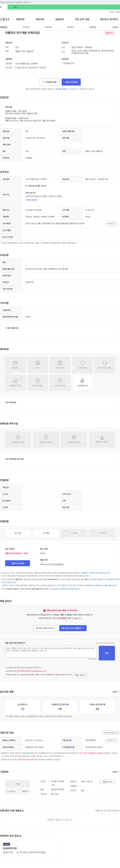Click the 고용24 입사지원 count info icon

click(x=104, y=704)
